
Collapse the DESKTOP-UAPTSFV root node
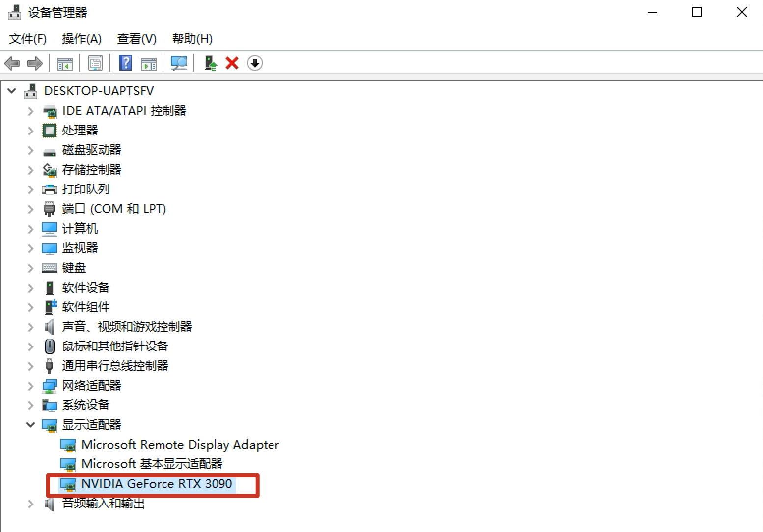coord(12,91)
